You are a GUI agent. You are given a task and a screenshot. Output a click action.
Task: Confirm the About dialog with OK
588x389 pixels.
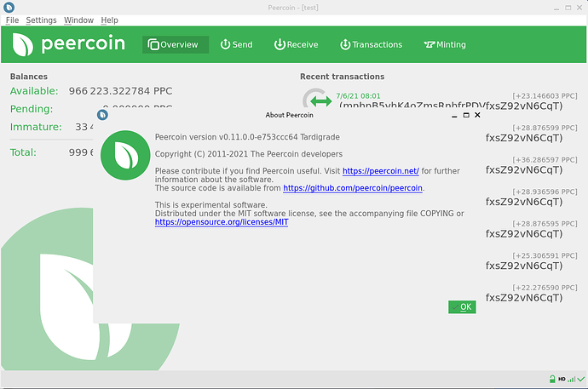click(462, 307)
